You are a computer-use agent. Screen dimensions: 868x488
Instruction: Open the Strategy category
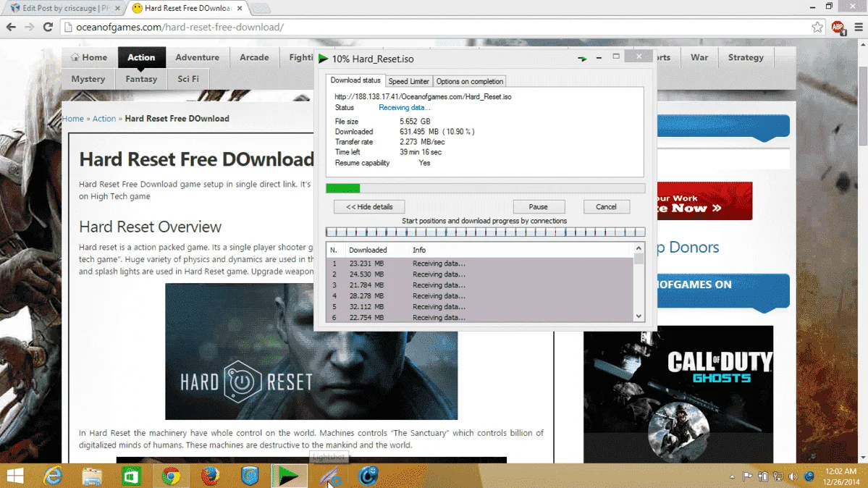click(x=746, y=57)
